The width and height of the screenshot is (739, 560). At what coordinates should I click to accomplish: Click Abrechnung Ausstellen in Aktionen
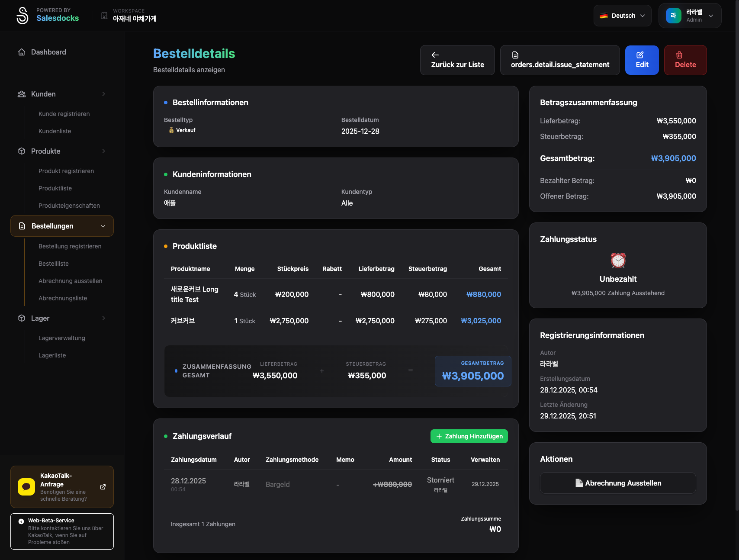[617, 483]
